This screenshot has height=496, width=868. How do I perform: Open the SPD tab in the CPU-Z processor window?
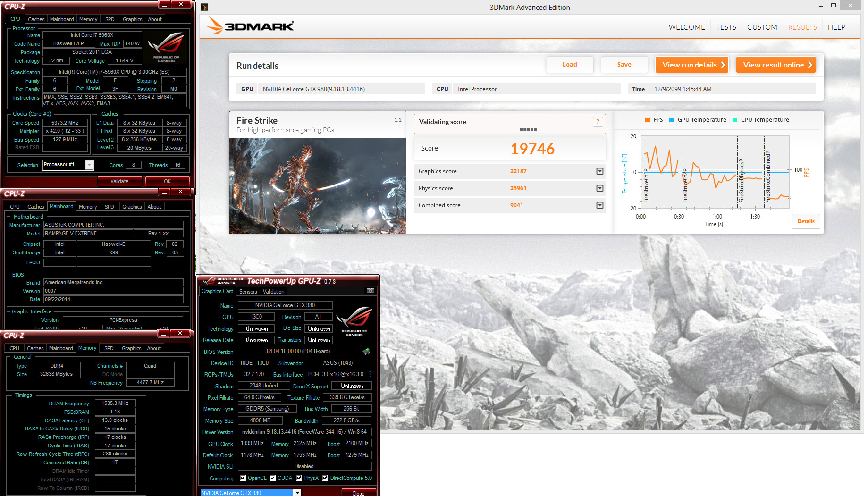110,19
